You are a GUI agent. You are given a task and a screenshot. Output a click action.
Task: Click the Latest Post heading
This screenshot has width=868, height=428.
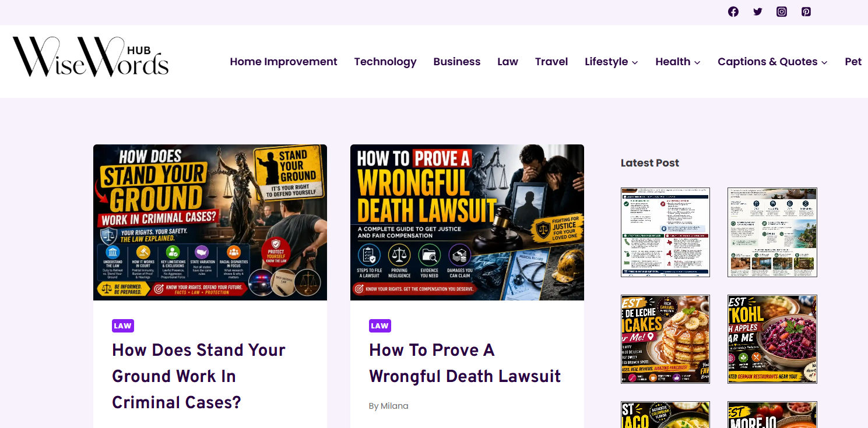[x=650, y=163]
